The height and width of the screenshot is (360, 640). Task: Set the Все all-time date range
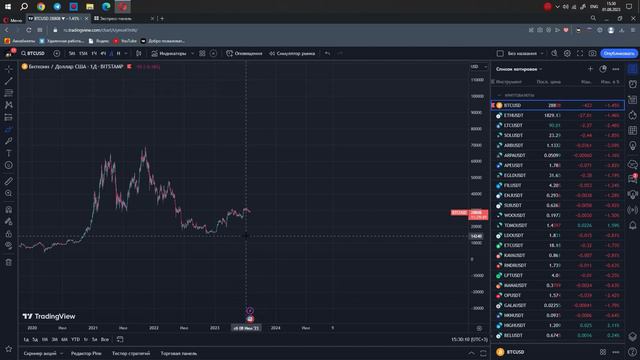point(105,340)
